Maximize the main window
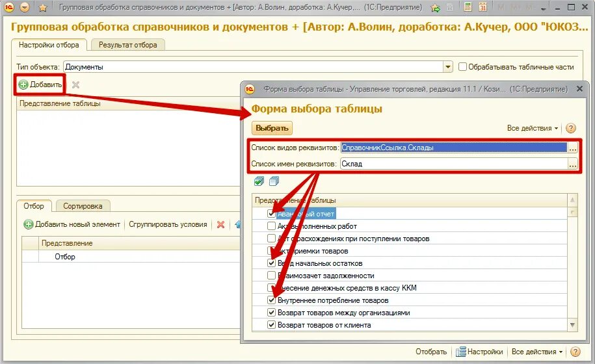The width and height of the screenshot is (595, 364). click(x=571, y=6)
